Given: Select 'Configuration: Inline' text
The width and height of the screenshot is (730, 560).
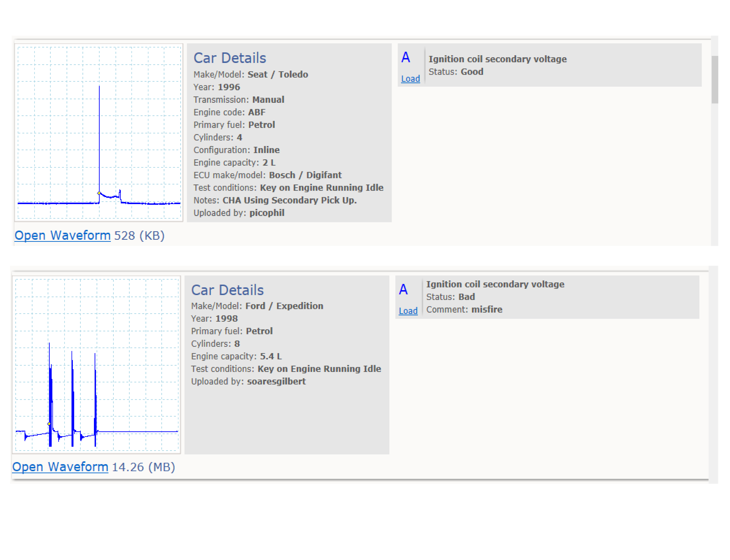Looking at the screenshot, I should (236, 150).
